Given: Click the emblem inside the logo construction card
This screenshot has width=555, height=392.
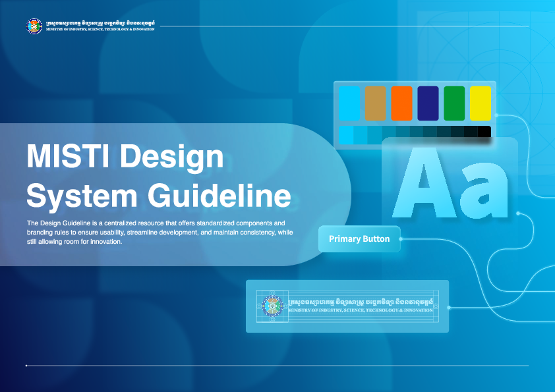Looking at the screenshot, I should (x=271, y=306).
